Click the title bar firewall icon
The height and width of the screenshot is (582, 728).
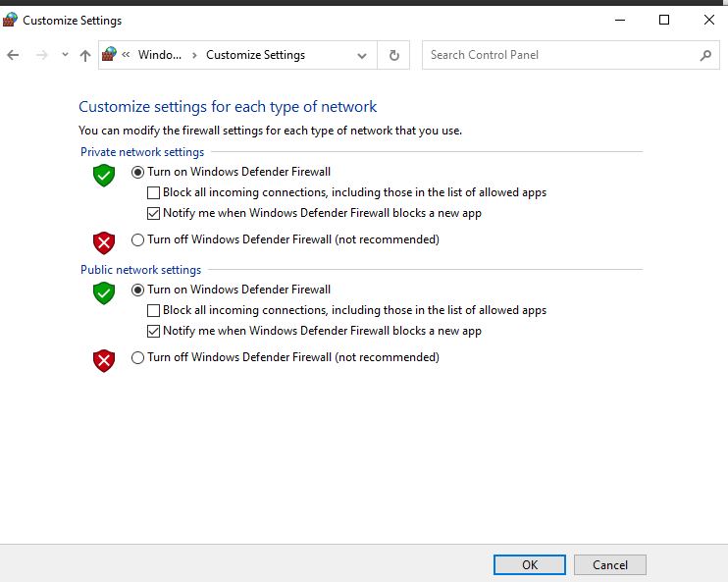click(x=10, y=20)
